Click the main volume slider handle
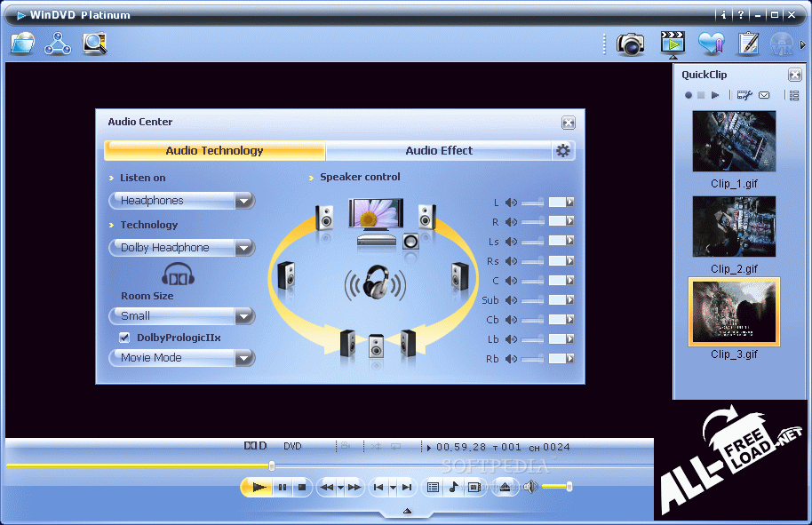Viewport: 812px width, 525px height. tap(569, 487)
